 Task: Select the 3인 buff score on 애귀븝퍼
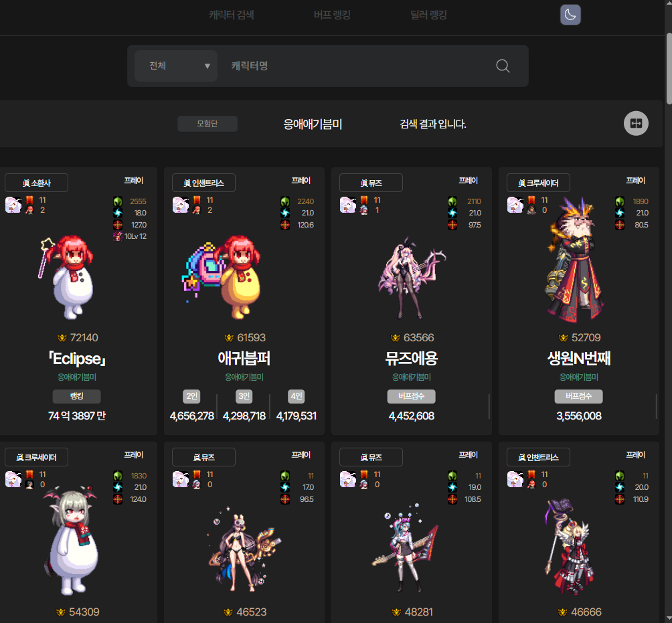tap(244, 396)
